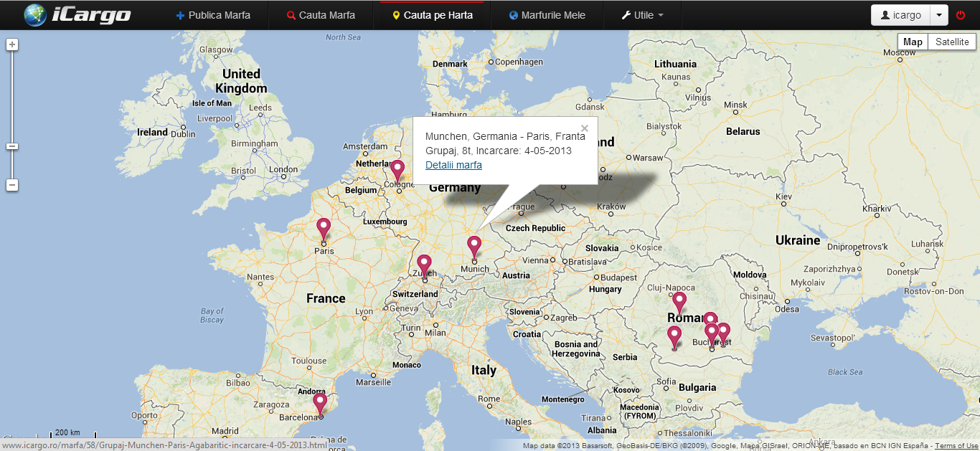
Task: Click the map zoom slider handle
Action: click(12, 146)
